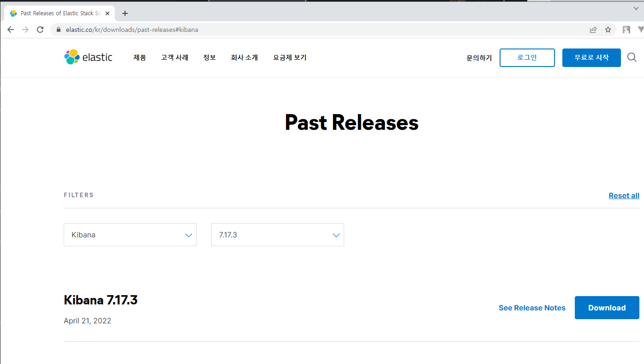Viewport: 644px width, 364px height.
Task: Open the site search magnifier
Action: [632, 57]
